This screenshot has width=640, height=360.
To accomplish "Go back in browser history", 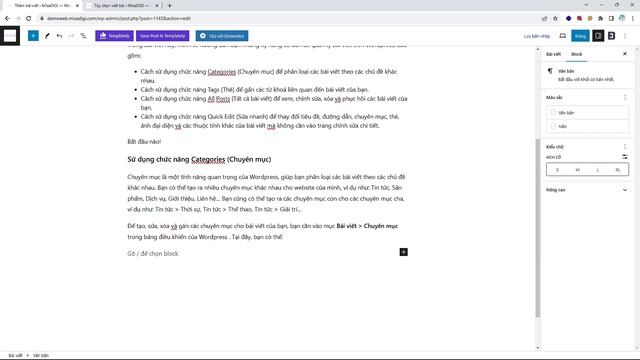I will [7, 18].
